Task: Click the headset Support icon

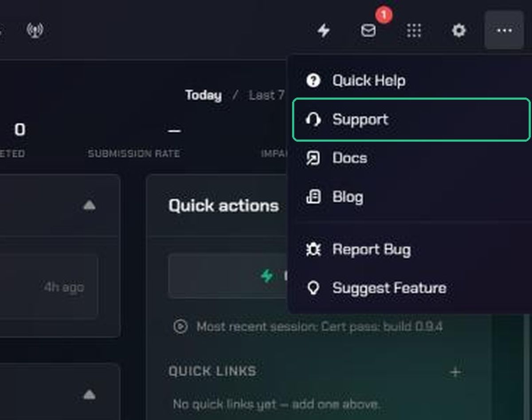Action: tap(313, 120)
